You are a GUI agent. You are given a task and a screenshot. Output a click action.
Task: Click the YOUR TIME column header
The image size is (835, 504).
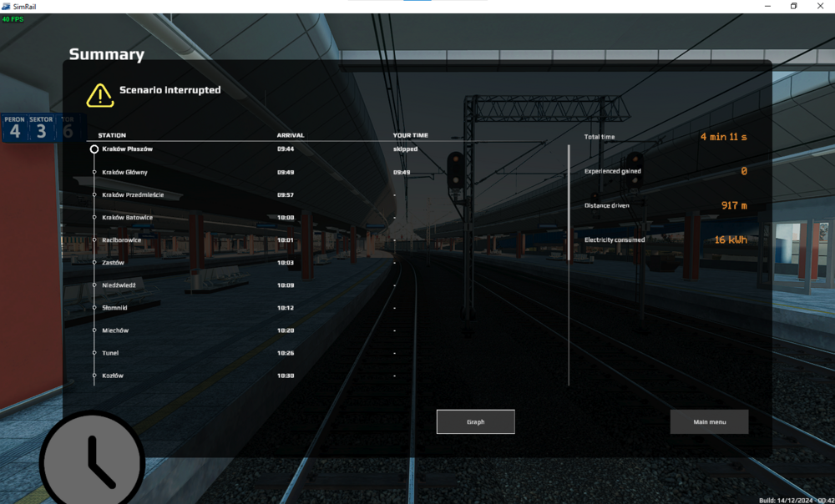[x=410, y=135]
